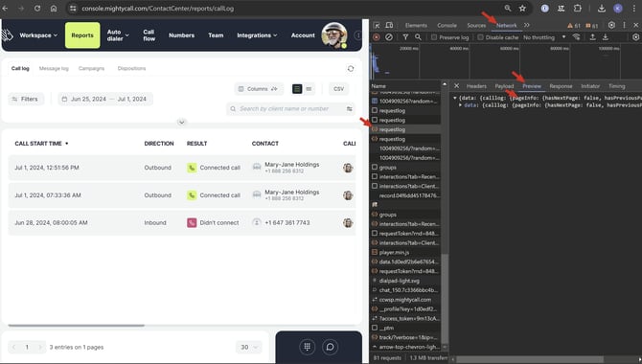The image size is (642, 364).
Task: Open the Workspace dropdown menu
Action: point(38,35)
